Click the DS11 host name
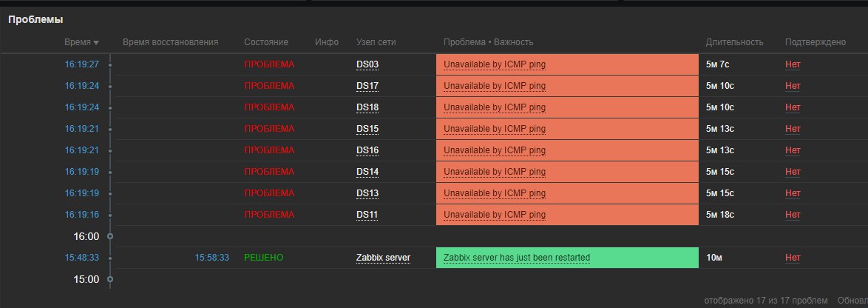 tap(367, 215)
